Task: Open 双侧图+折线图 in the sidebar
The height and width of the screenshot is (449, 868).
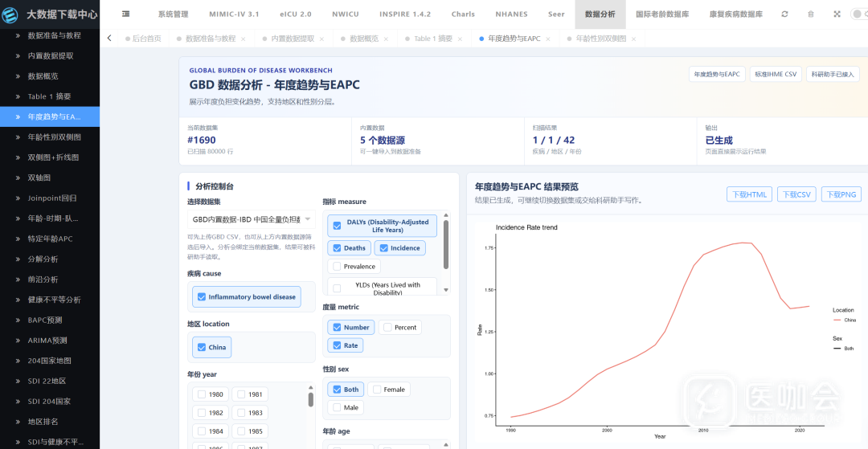Action: click(53, 157)
